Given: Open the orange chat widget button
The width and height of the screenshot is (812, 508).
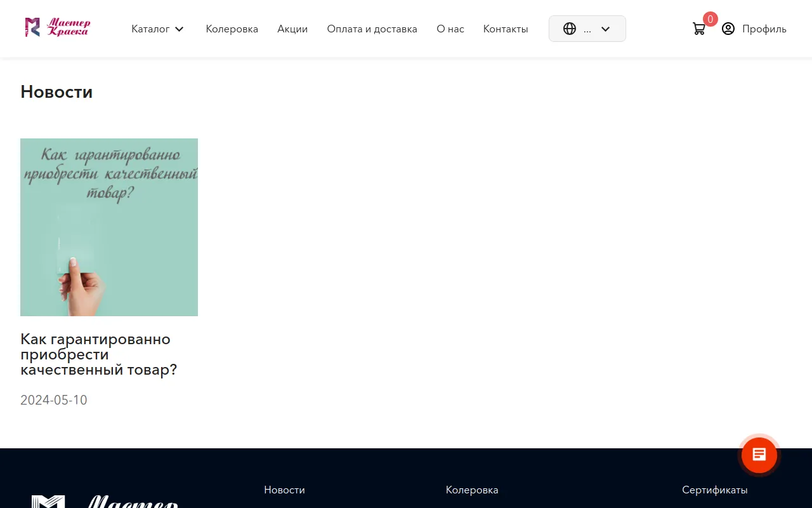Looking at the screenshot, I should pos(759,455).
